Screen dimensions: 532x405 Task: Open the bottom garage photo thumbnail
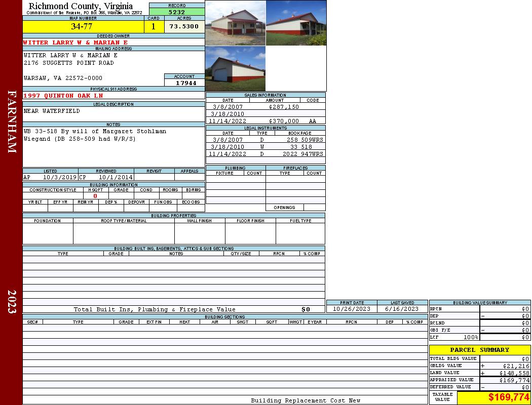[x=236, y=69]
